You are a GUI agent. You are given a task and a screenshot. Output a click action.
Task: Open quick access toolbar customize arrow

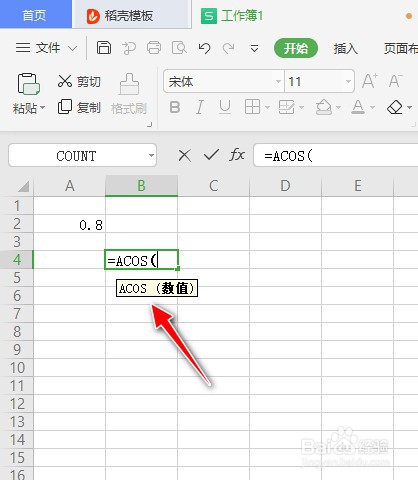(x=254, y=49)
